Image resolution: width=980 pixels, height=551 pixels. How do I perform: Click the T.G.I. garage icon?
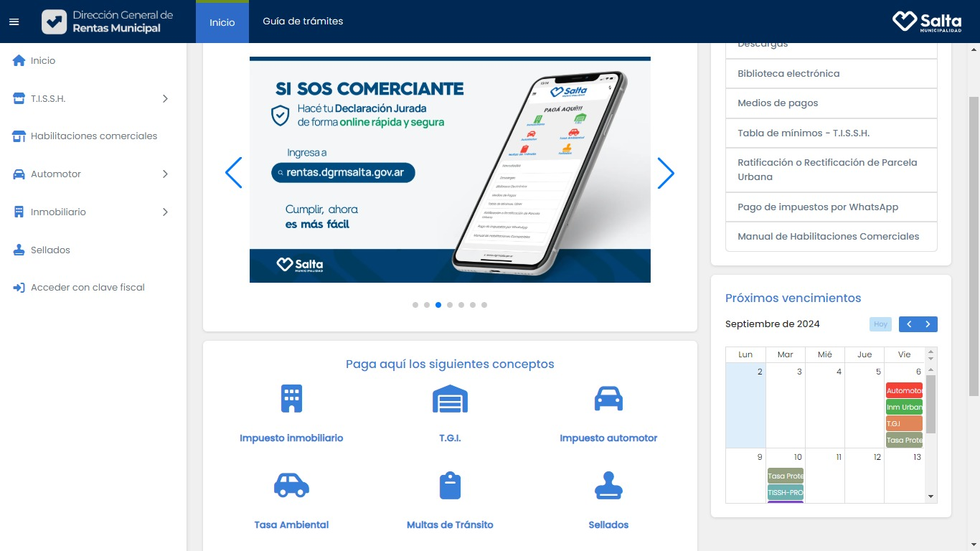[450, 399]
